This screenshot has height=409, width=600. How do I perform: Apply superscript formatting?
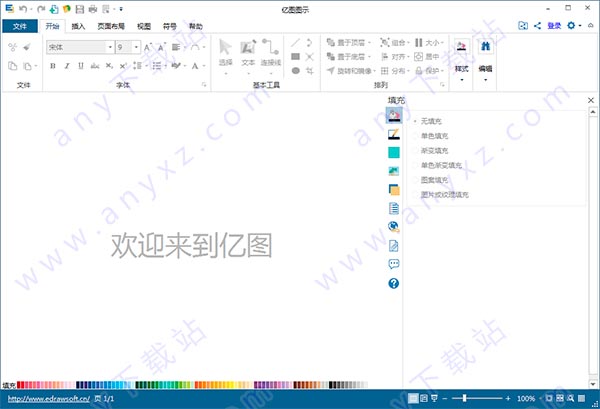[123, 66]
